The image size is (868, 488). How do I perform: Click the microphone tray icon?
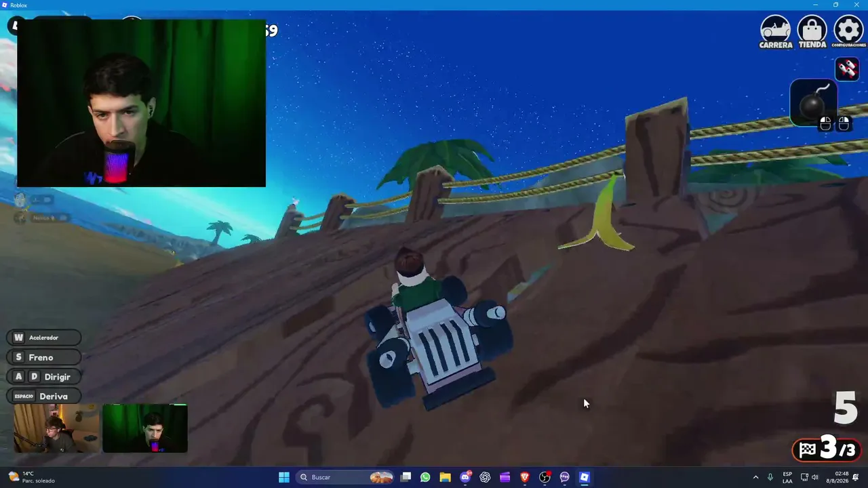coord(770,477)
